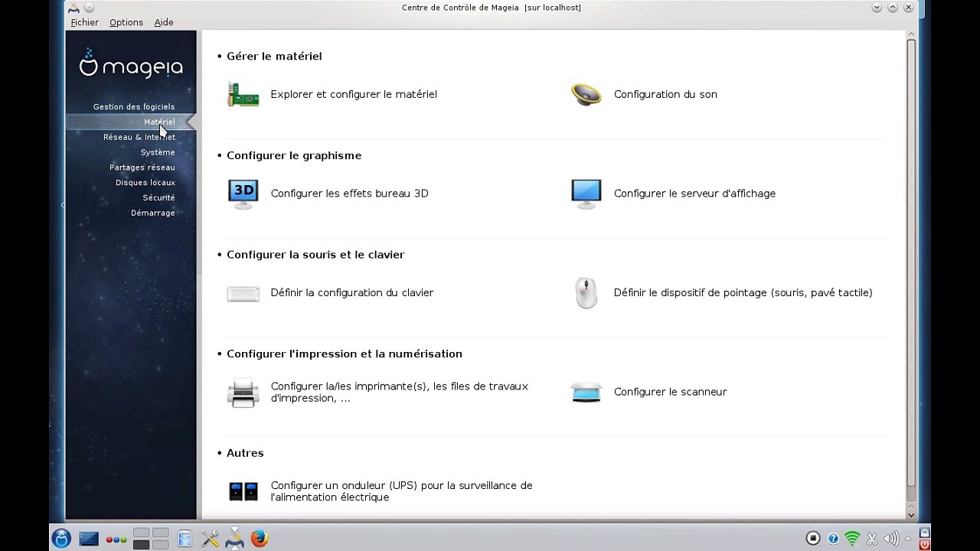
Task: Expand the hidden system tray icons arrow
Action: (909, 539)
